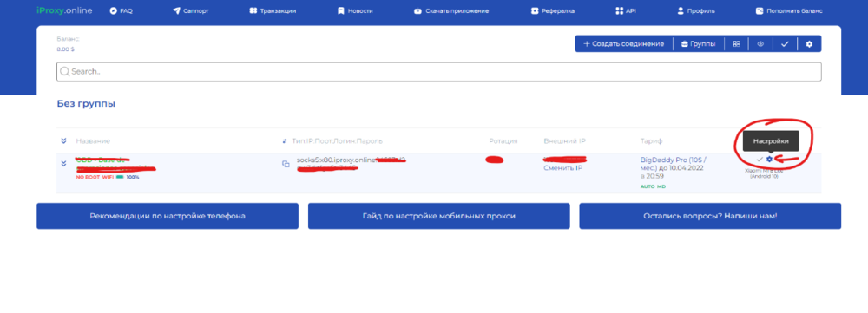Image resolution: width=868 pixels, height=313 pixels.
Task: Click the socks5:x80.iproxy.online proxy string
Action: (336, 160)
